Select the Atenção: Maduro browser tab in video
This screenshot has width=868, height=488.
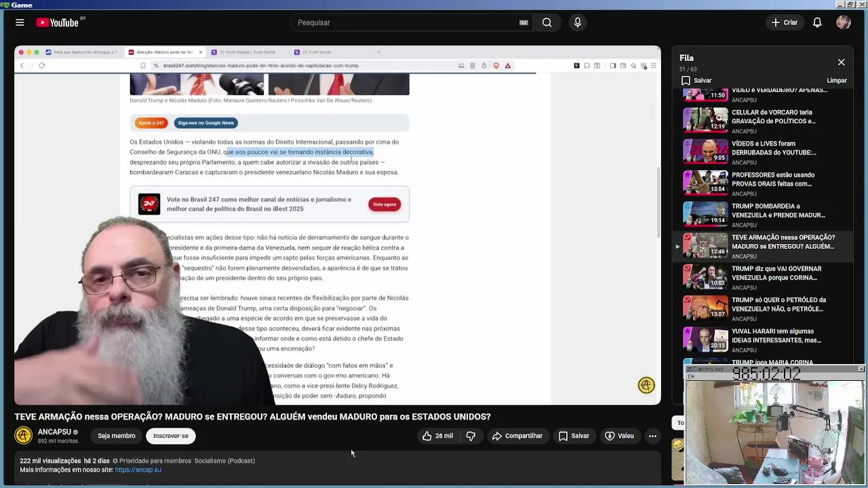164,52
